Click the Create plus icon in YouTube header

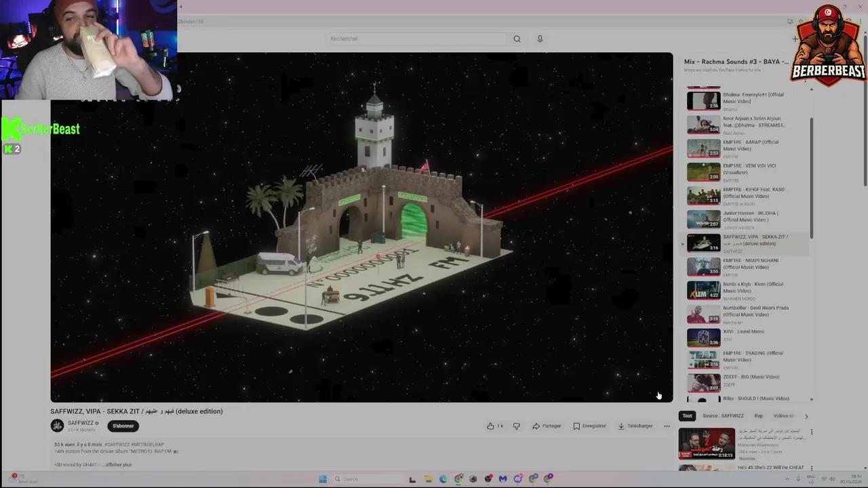[x=795, y=39]
